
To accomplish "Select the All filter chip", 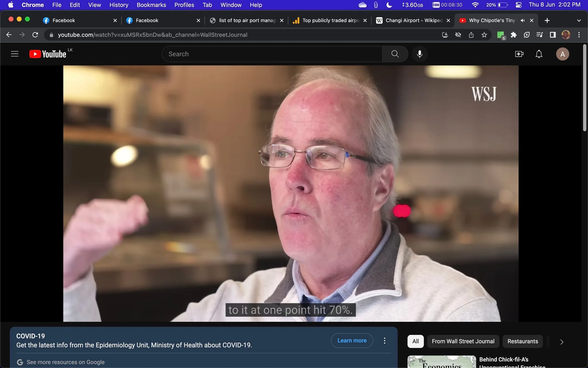I will click(415, 341).
